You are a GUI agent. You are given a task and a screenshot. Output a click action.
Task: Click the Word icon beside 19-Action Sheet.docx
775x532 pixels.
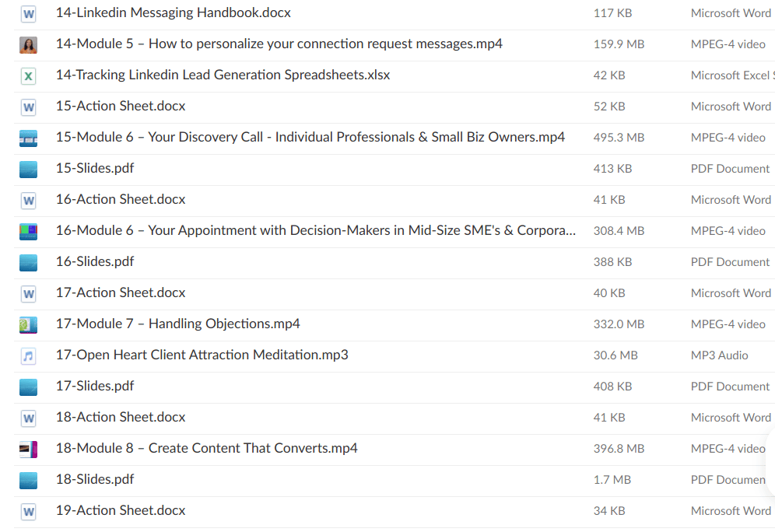(x=29, y=511)
